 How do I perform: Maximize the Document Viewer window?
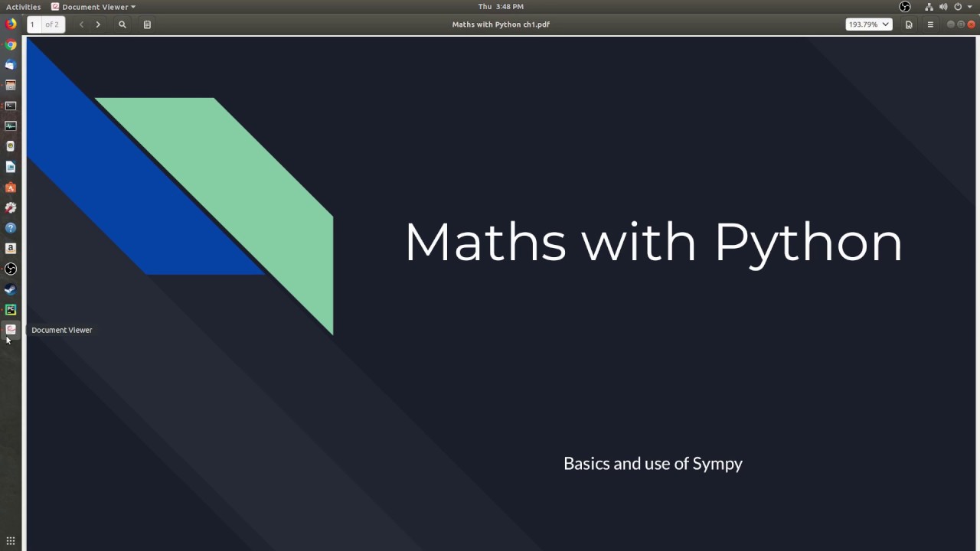point(961,24)
